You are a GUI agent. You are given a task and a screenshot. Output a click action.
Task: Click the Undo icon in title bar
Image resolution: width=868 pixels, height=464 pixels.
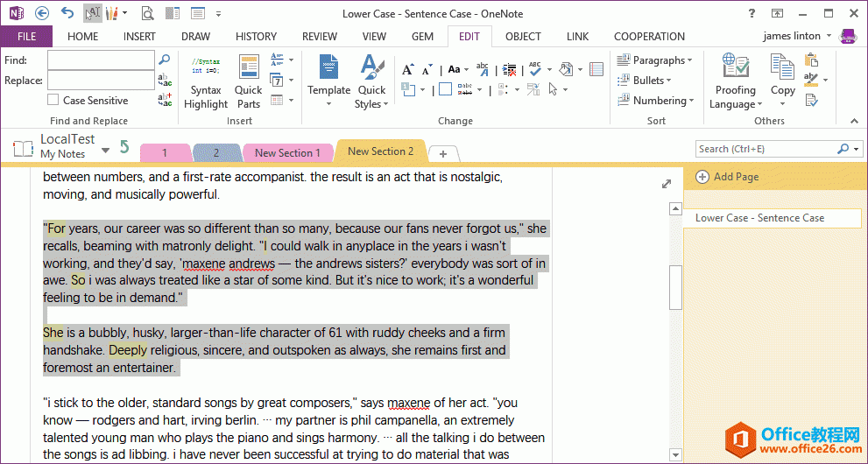click(x=67, y=13)
